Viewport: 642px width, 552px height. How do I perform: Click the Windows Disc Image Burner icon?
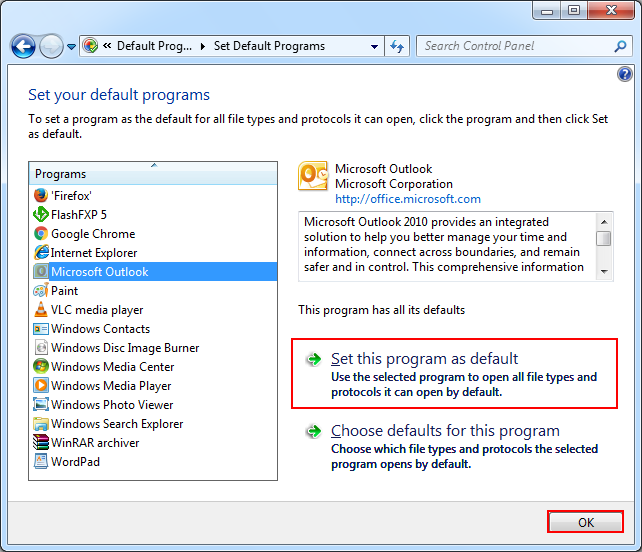(41, 347)
